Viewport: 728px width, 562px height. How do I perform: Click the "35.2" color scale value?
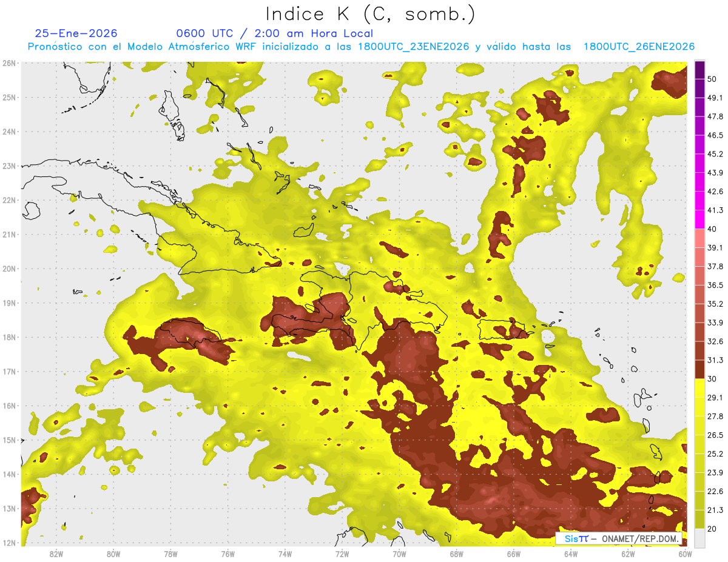715,304
